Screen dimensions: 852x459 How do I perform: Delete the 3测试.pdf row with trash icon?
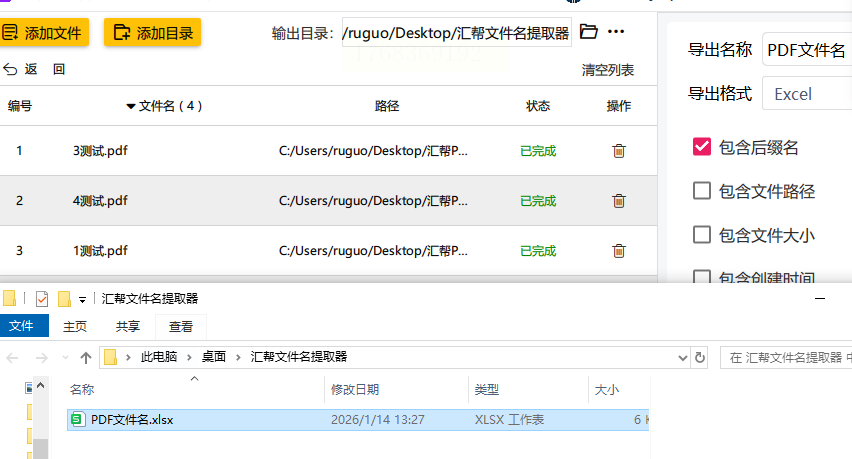619,150
